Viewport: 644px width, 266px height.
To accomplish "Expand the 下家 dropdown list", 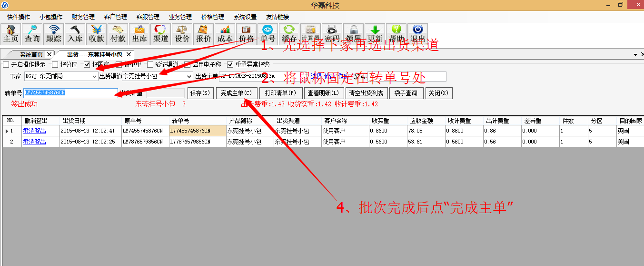I will click(x=94, y=76).
